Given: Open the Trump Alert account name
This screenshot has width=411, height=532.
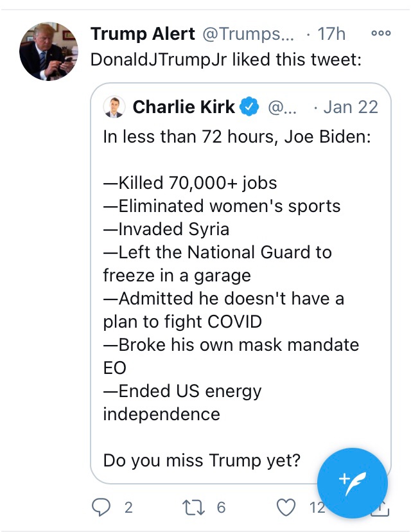Looking at the screenshot, I should [x=143, y=33].
